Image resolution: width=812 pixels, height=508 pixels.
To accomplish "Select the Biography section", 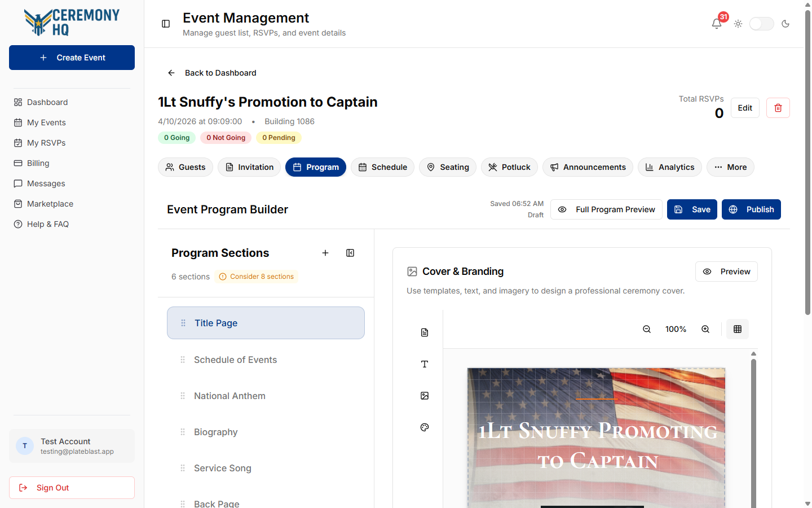I will pyautogui.click(x=266, y=432).
